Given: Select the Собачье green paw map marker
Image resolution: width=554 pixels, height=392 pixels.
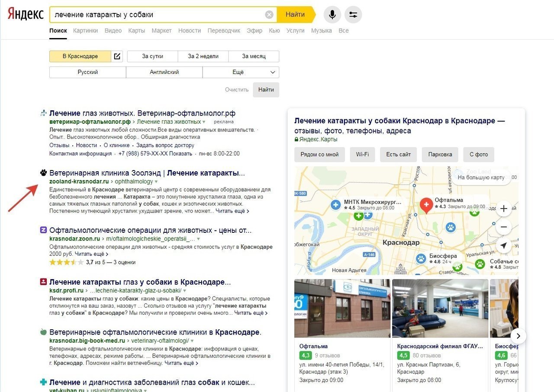Looking at the screenshot, I should tap(480, 264).
